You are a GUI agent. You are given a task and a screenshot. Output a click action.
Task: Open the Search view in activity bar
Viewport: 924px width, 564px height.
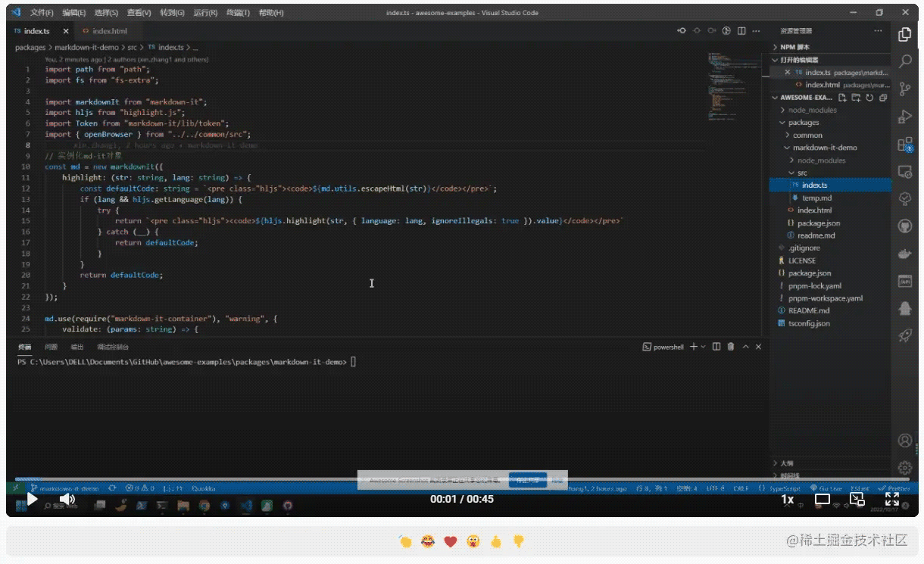point(904,61)
